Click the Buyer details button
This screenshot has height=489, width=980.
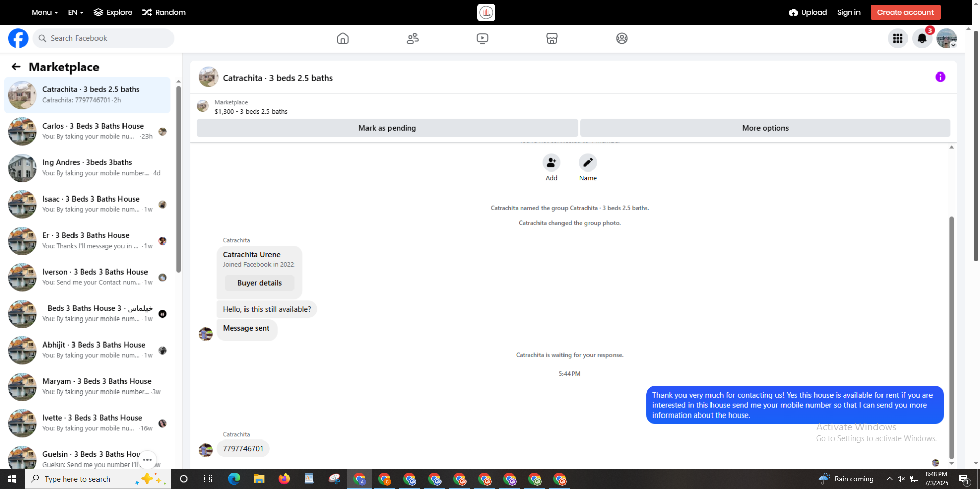259,283
